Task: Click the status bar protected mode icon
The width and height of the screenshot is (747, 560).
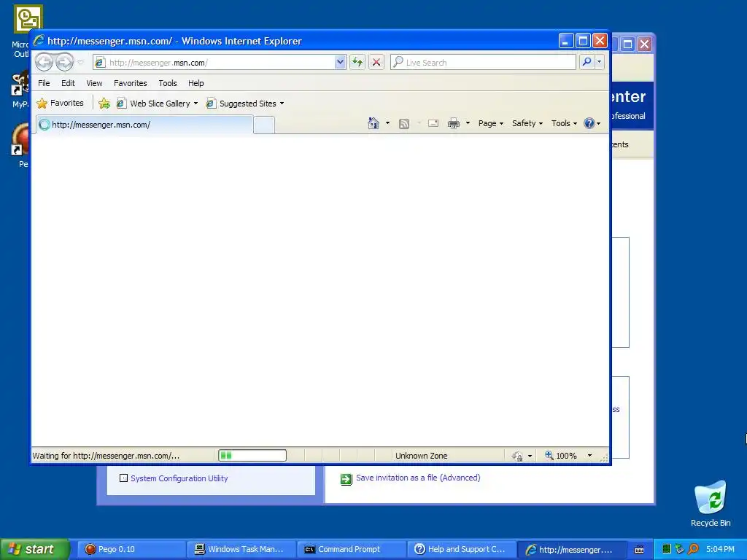Action: (x=517, y=456)
